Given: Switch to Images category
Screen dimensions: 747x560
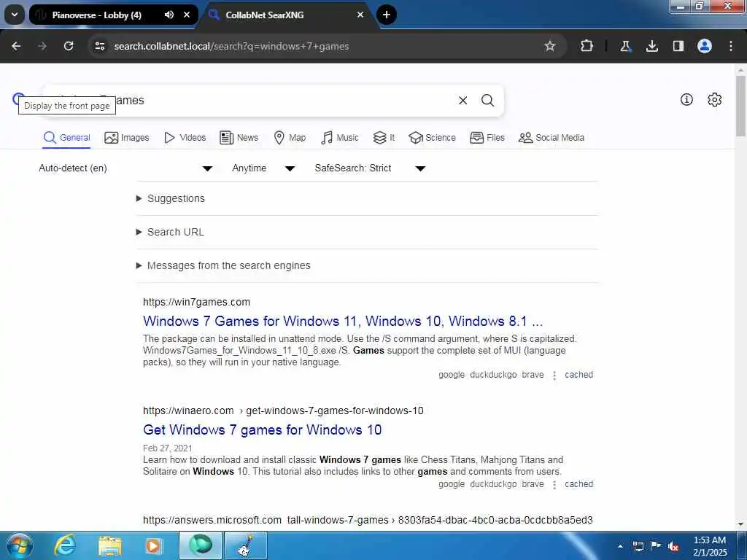Looking at the screenshot, I should pos(127,138).
